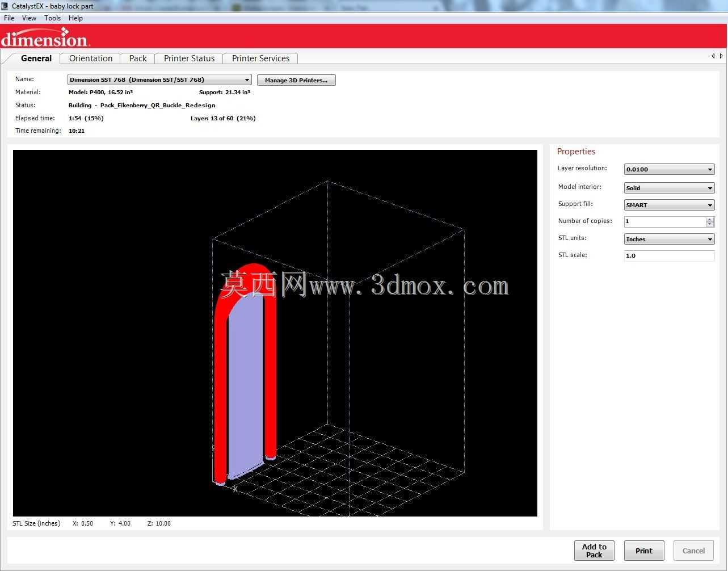The image size is (728, 571).
Task: Switch to the Printer Status tab
Action: (189, 58)
